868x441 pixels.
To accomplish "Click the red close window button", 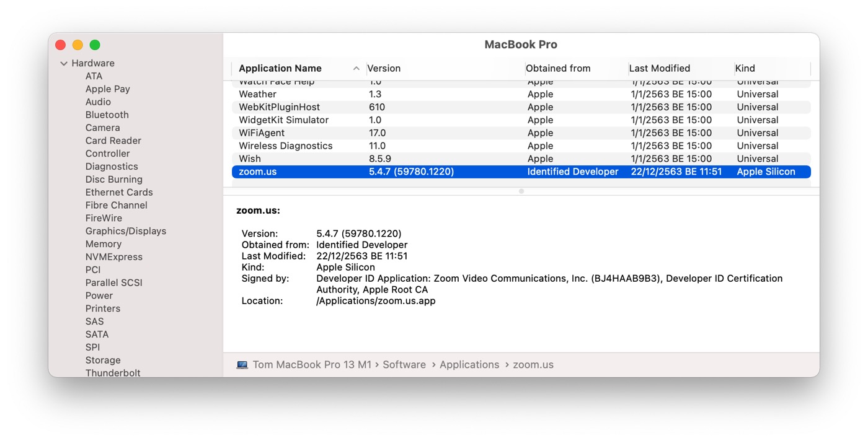I will (x=60, y=45).
